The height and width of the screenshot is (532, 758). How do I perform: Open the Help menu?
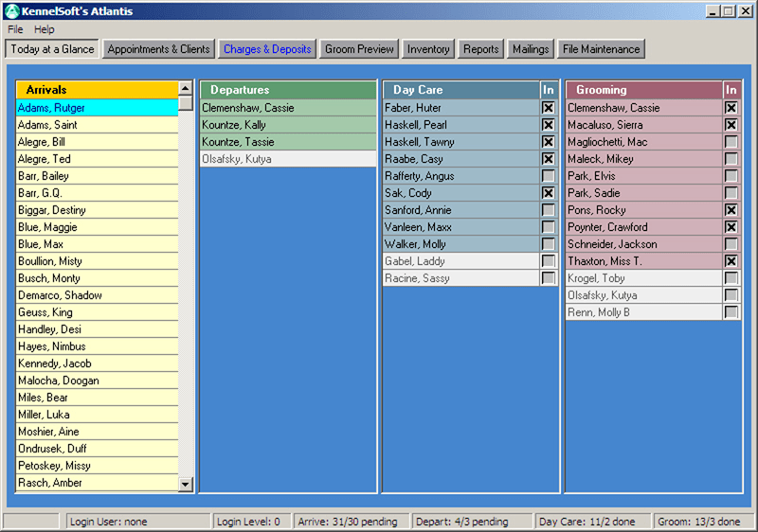pyautogui.click(x=44, y=29)
